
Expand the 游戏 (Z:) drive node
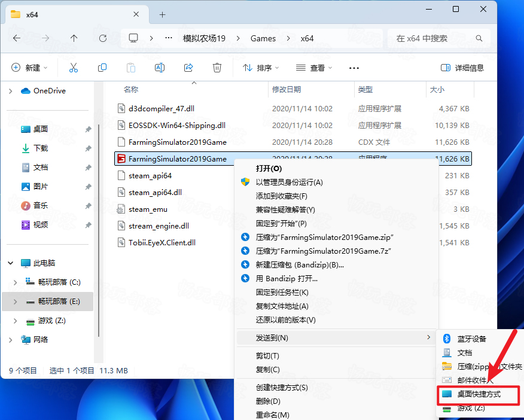(x=15, y=321)
